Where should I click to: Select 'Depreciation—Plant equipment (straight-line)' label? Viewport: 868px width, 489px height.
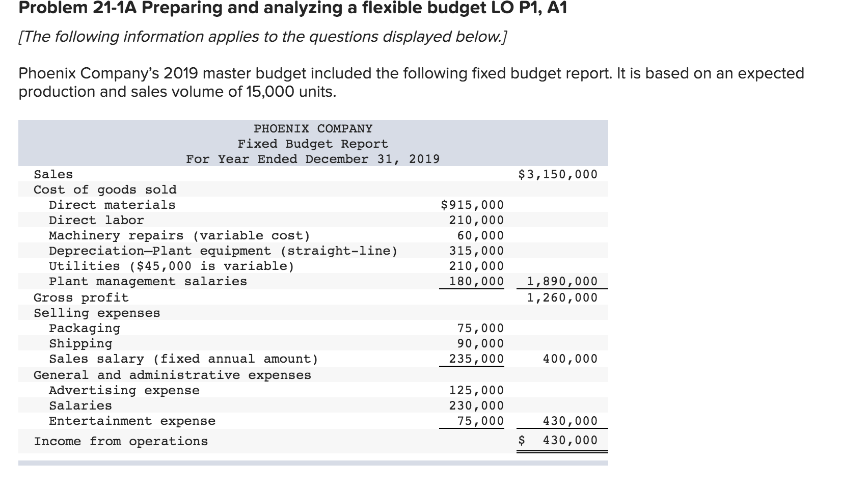[223, 251]
